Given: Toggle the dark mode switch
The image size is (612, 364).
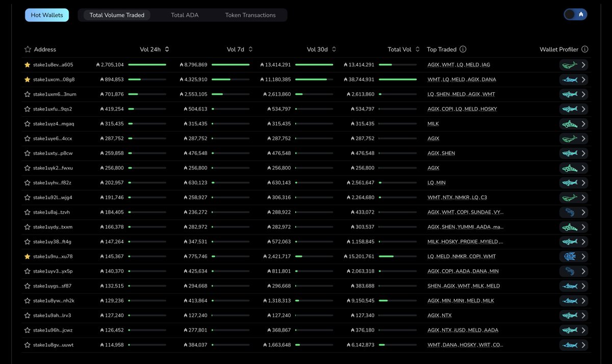Looking at the screenshot, I should point(575,14).
